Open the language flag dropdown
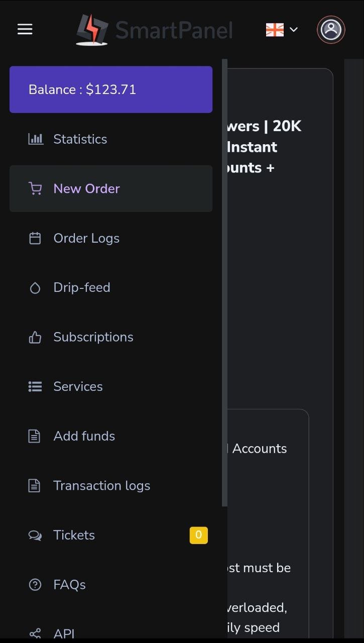Viewport: 364px width, 643px height. click(x=275, y=30)
